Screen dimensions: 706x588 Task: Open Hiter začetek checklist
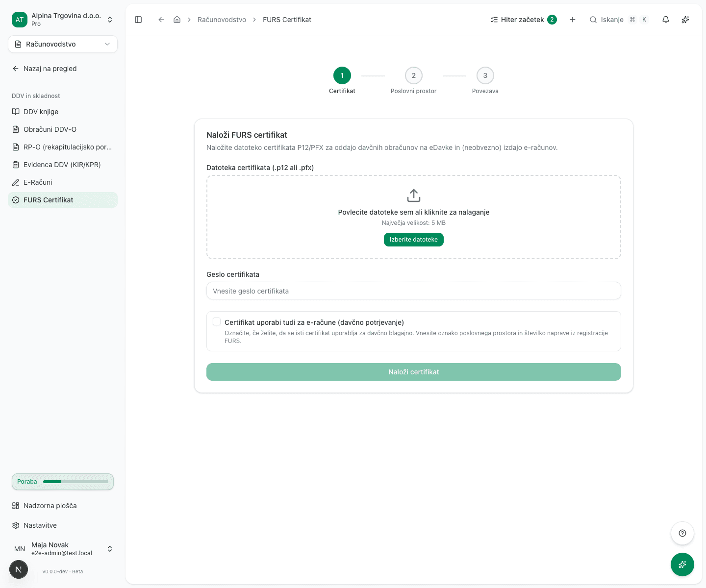(524, 20)
